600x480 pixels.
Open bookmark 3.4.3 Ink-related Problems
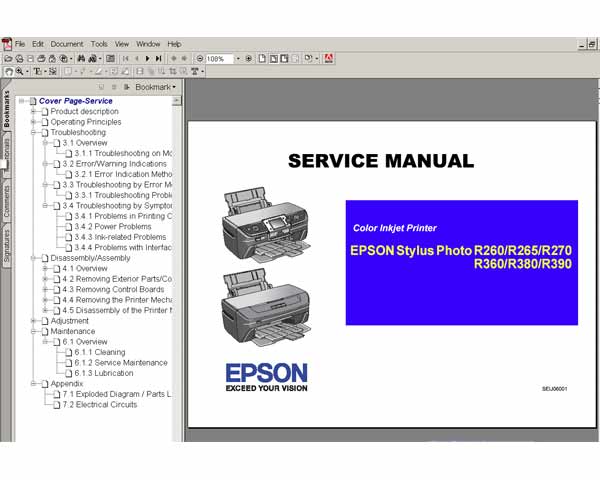coord(120,237)
